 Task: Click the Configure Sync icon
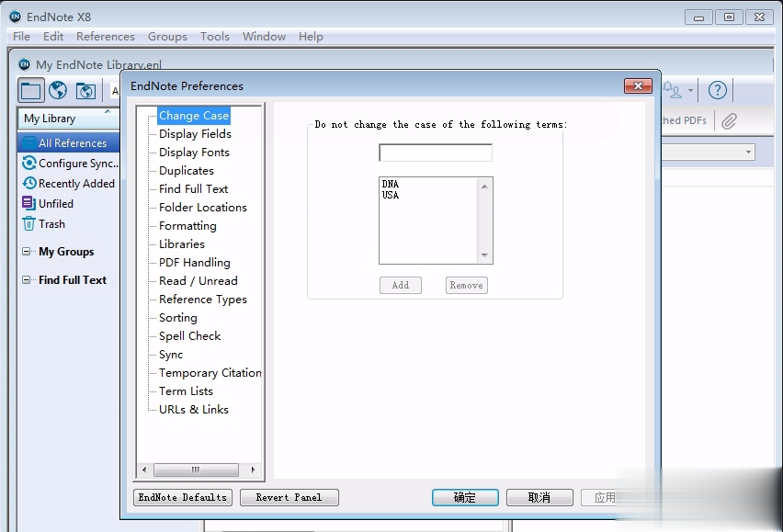pos(29,163)
